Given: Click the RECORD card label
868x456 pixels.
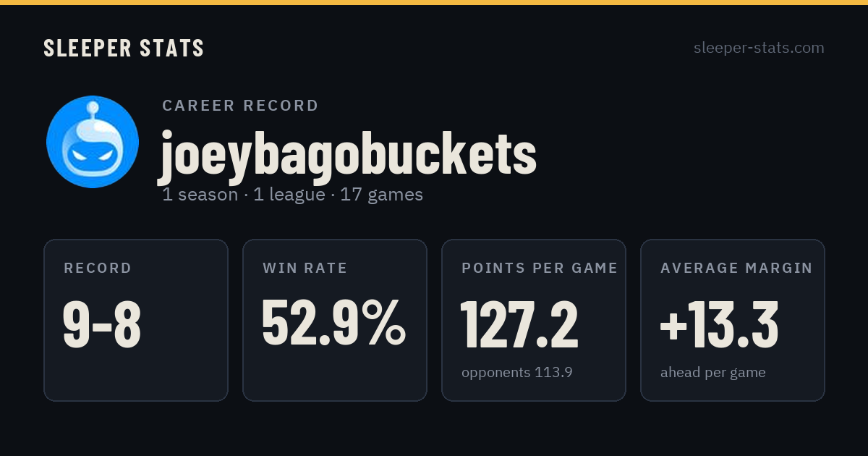Looking at the screenshot, I should (x=98, y=268).
